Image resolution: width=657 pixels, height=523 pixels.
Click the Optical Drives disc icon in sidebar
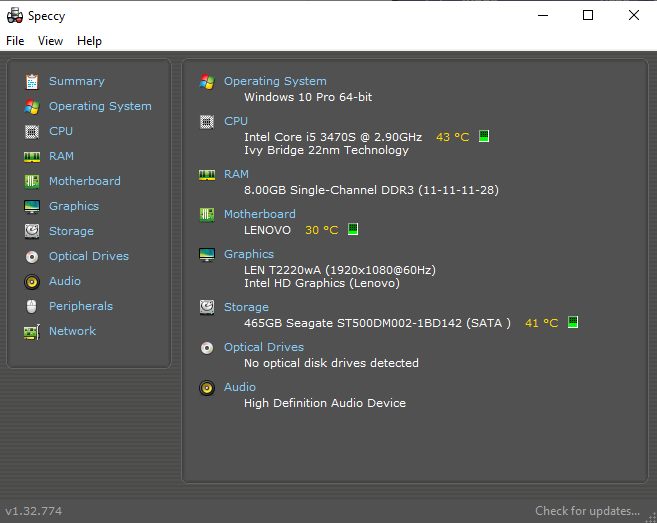tap(32, 256)
